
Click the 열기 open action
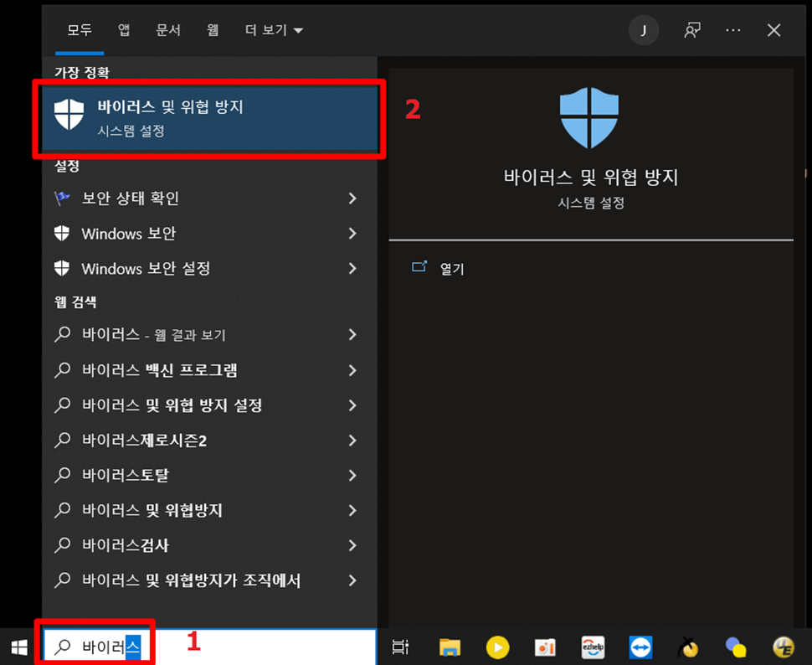[452, 269]
